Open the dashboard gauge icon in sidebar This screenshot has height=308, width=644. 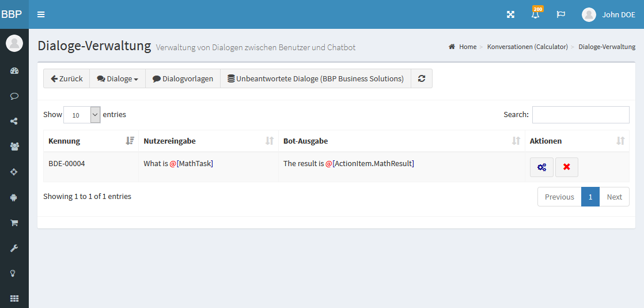click(14, 71)
